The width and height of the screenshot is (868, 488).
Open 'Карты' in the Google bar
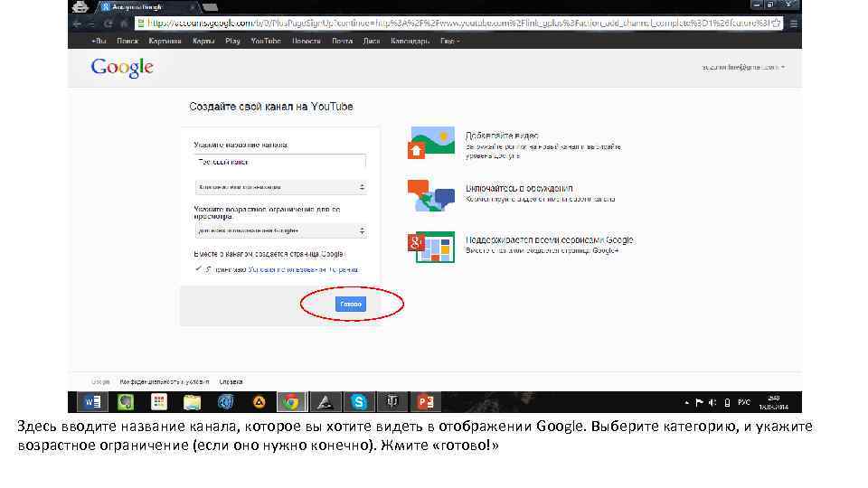point(203,41)
